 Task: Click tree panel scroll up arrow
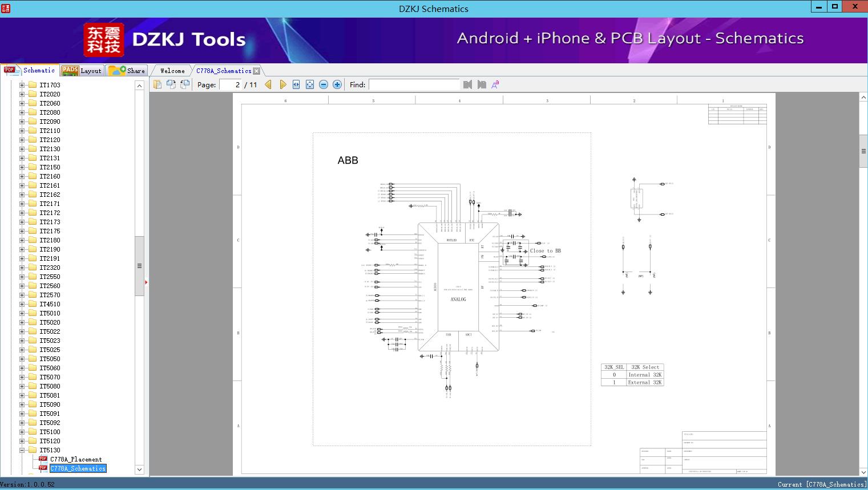click(x=139, y=86)
